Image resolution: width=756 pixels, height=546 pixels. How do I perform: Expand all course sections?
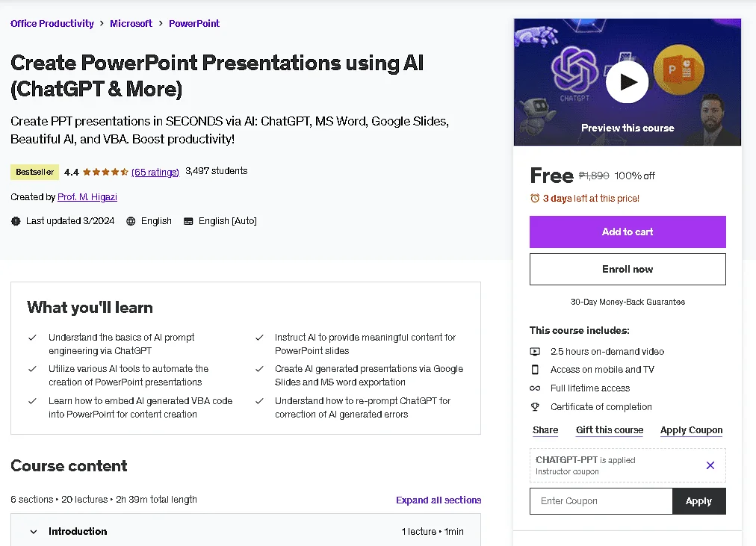[x=439, y=500]
